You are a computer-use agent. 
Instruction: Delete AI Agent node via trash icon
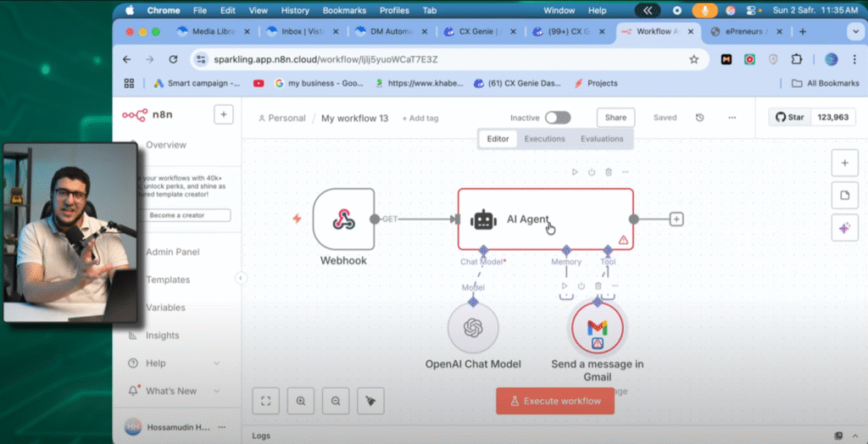609,172
